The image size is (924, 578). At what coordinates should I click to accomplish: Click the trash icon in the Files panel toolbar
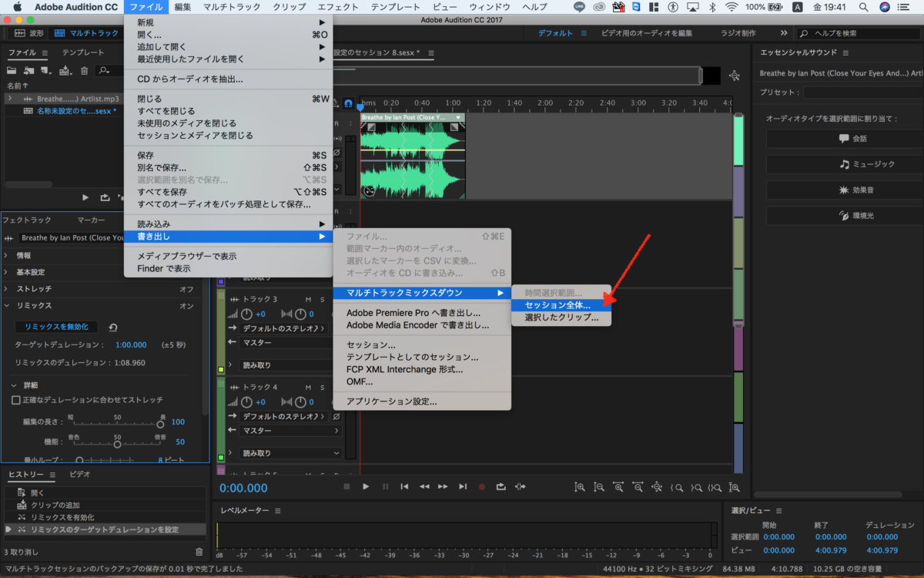(83, 70)
